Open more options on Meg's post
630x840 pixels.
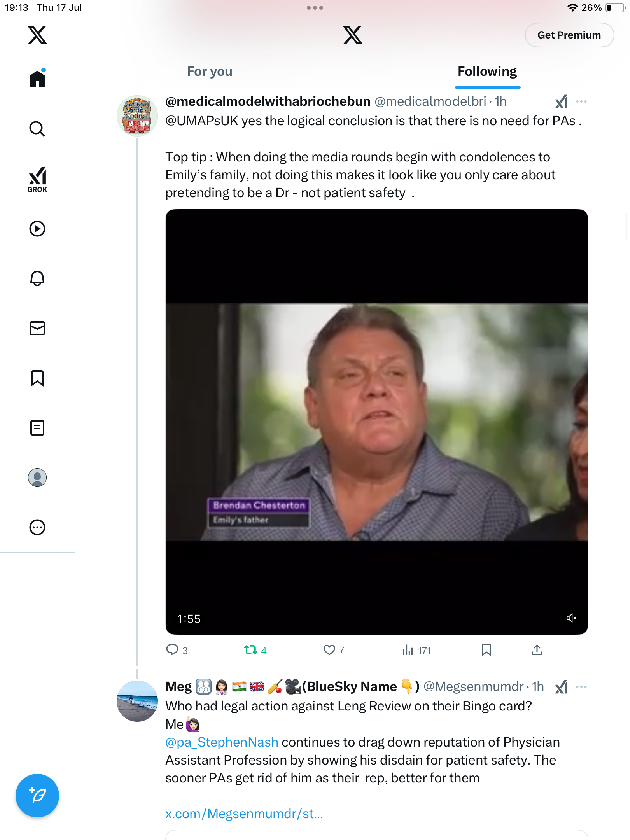coord(581,687)
